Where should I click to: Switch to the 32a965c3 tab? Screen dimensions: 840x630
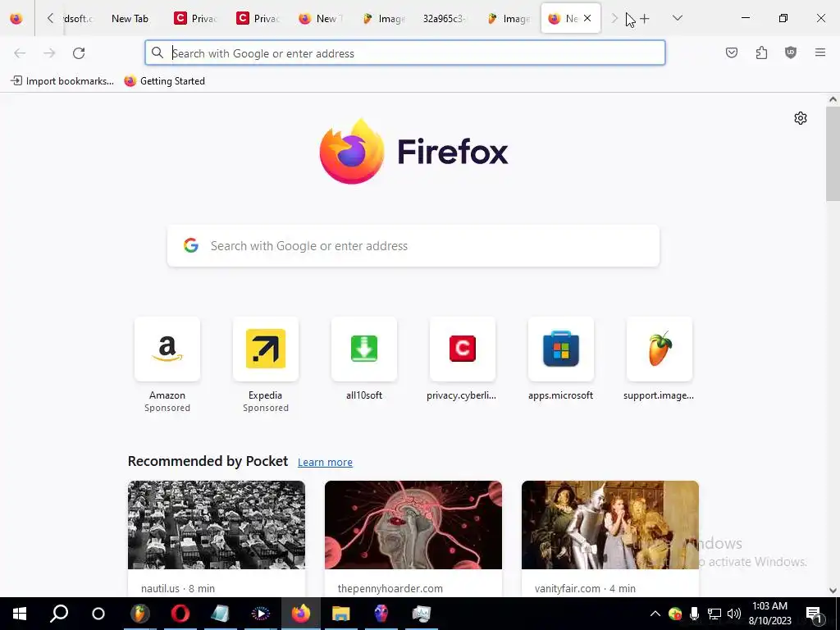click(444, 19)
